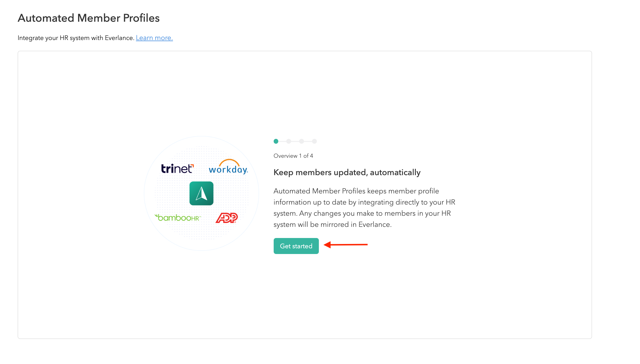Select the active green first step dot
Screen dimensions: 640x364
pos(276,141)
